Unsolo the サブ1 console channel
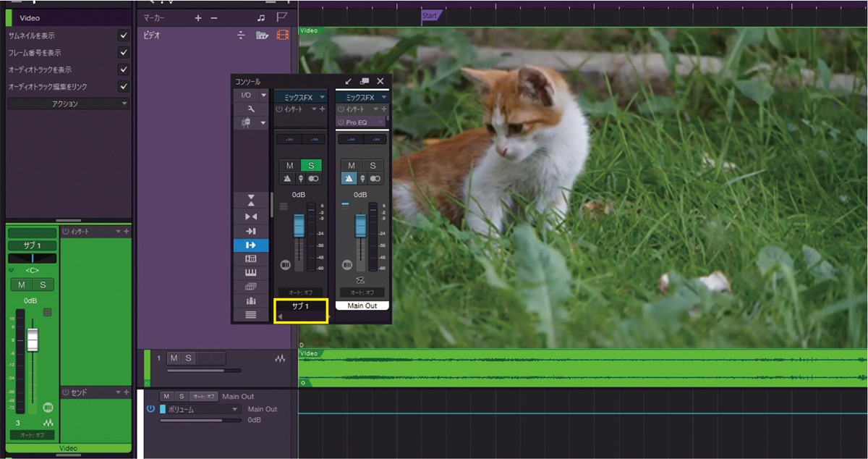Screen dimensions: 868x459 [x=311, y=166]
